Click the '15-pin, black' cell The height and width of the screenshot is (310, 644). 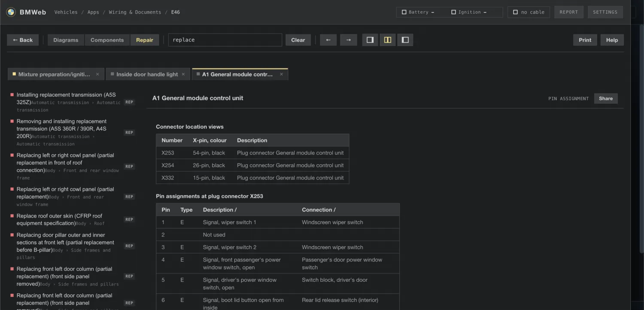209,178
